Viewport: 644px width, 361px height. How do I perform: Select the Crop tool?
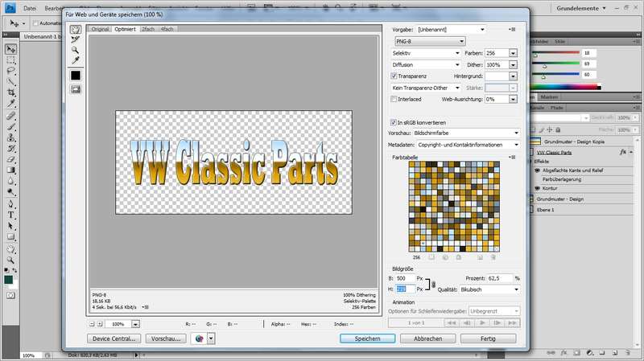[11, 92]
